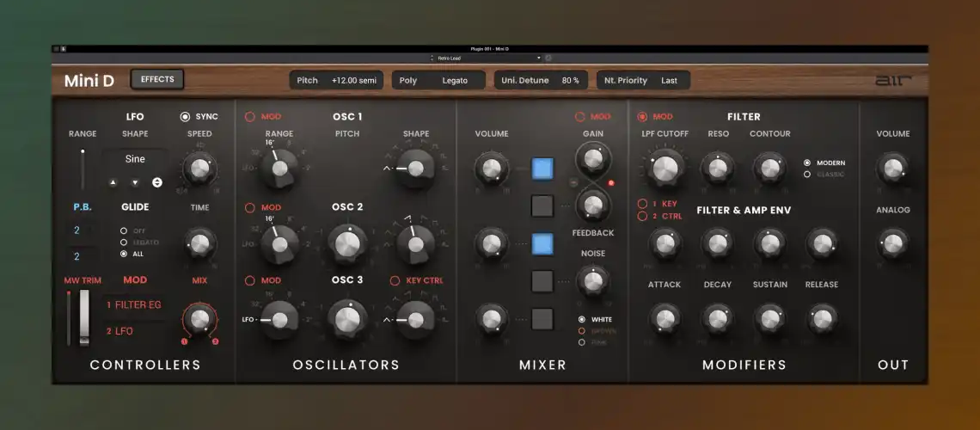980x430 pixels.
Task: Click the mod wheel next to MW TRIM
Action: (84, 317)
